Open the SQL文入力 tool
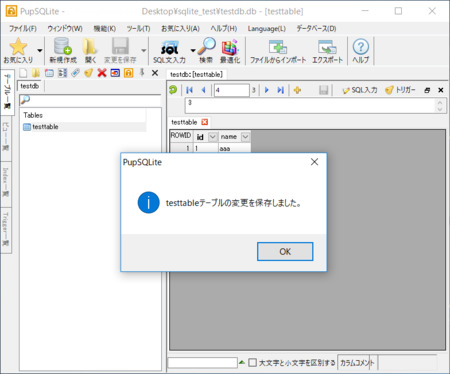Screen dimensions: 450x374 click(x=169, y=51)
